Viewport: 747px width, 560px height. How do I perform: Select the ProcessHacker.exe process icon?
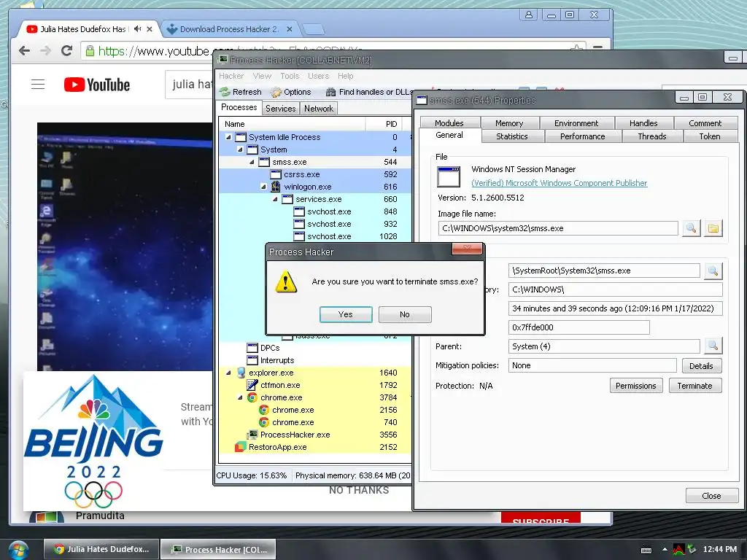[252, 435]
